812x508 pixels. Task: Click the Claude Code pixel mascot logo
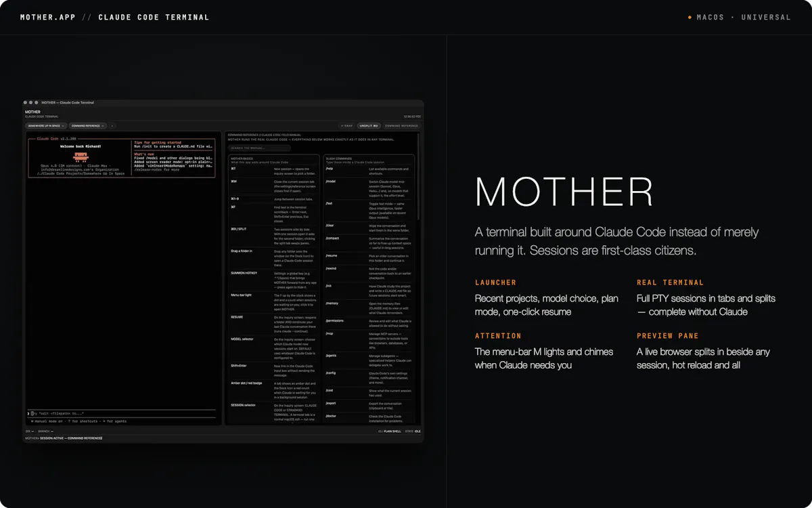(x=80, y=156)
